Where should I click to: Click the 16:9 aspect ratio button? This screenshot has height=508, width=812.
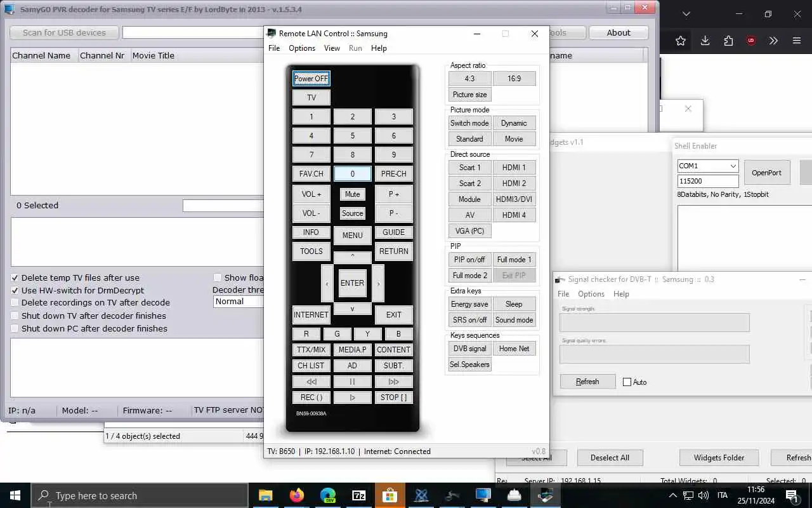(514, 79)
